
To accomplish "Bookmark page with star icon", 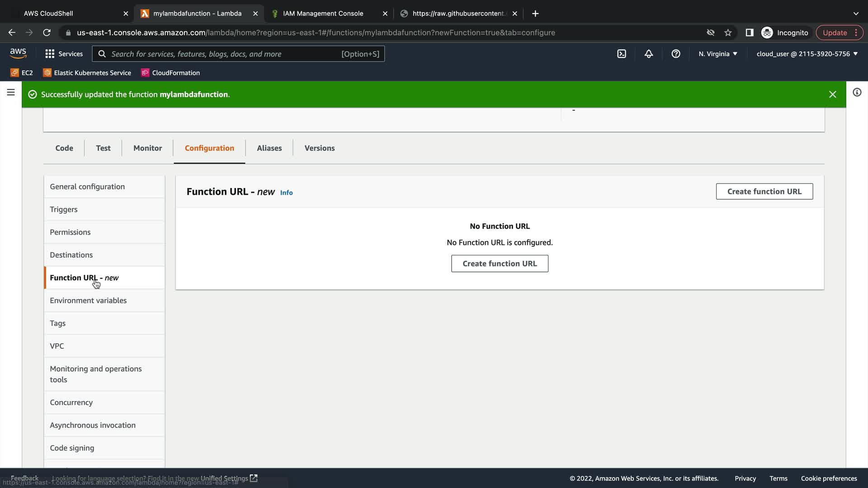I will pos(728,33).
